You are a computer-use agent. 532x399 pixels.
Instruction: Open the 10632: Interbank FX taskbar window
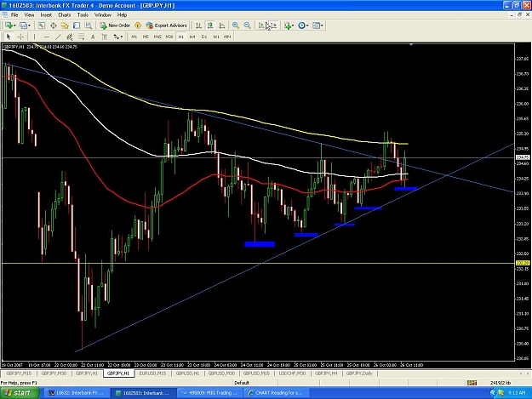click(77, 393)
